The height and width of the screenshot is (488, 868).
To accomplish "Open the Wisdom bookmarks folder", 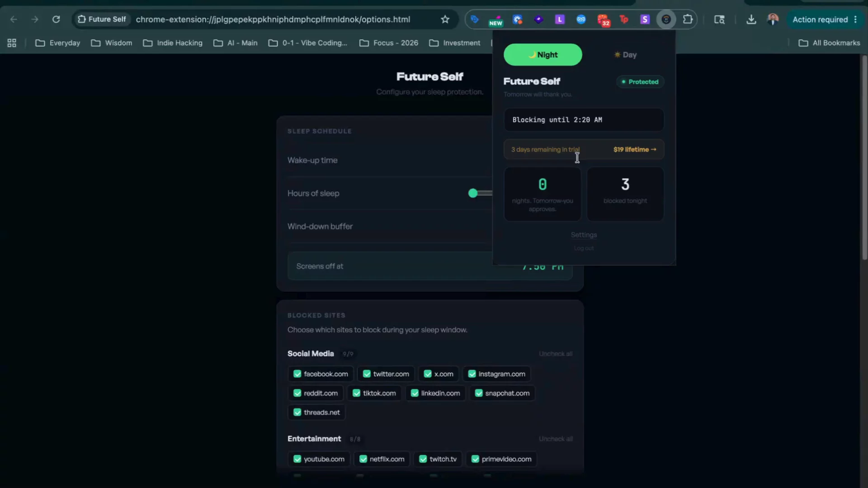I will 112,43.
